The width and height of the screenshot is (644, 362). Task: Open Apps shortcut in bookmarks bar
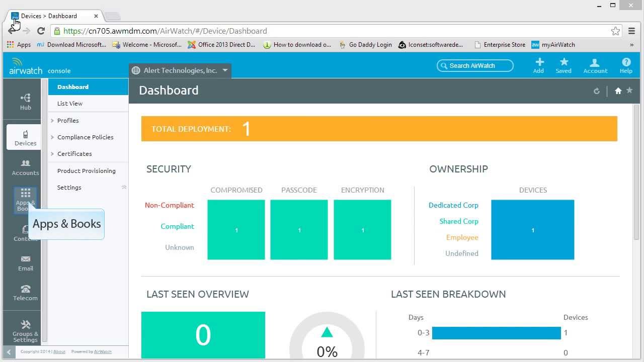[x=19, y=45]
